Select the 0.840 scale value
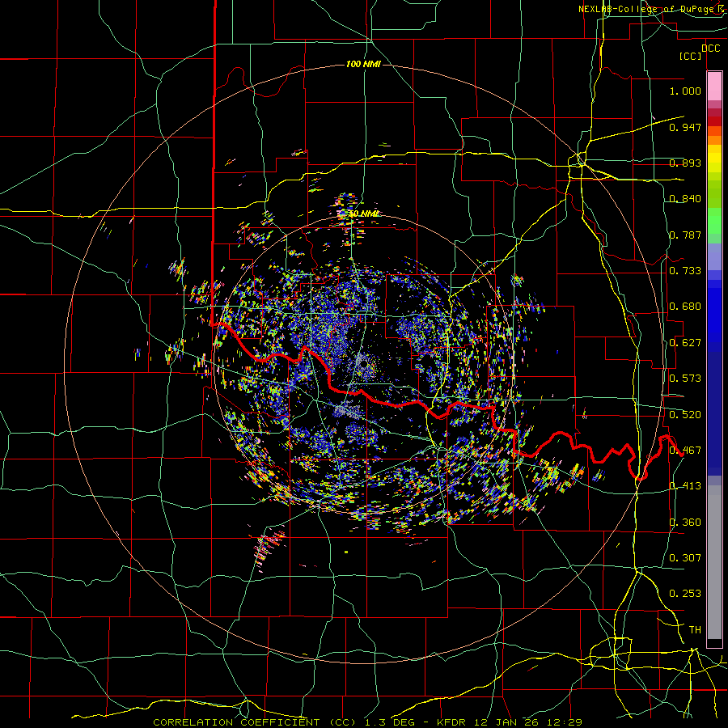 pos(685,199)
